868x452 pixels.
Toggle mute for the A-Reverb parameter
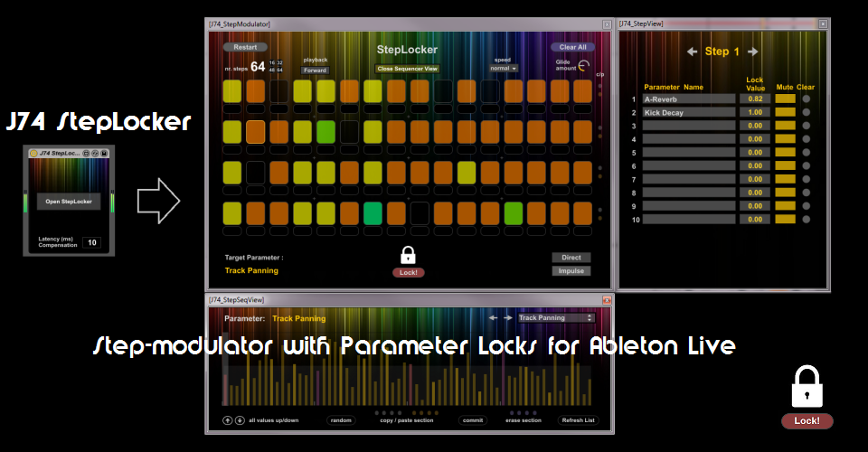point(785,99)
